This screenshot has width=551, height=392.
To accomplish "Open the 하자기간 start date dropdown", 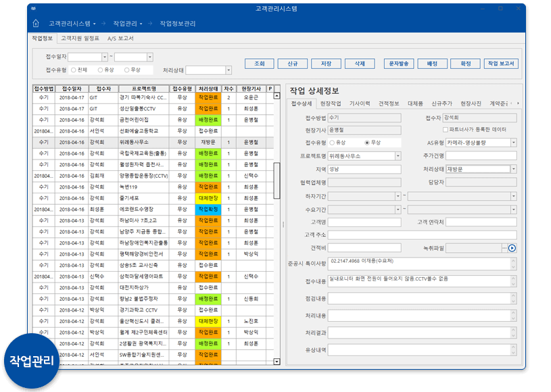I will (x=398, y=196).
